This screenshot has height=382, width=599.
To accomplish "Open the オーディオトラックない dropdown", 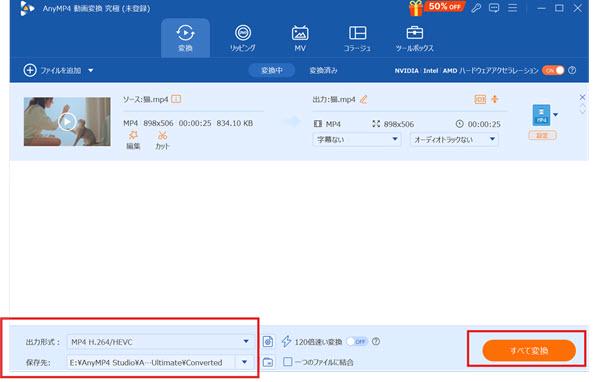I will (x=454, y=139).
